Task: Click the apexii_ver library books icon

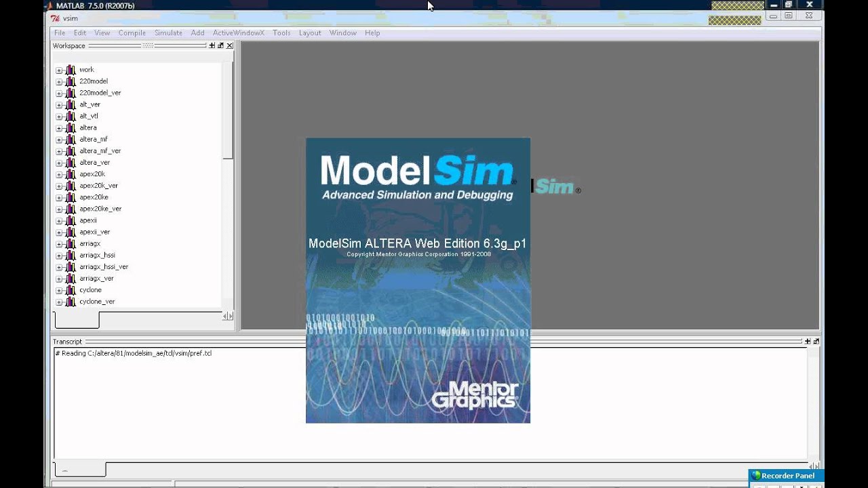Action: coord(71,232)
